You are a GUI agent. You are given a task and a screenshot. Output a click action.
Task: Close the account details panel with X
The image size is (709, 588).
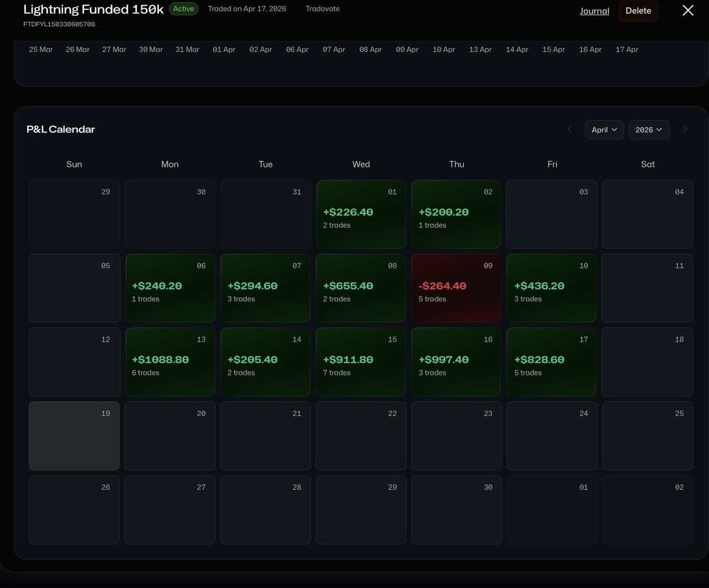[x=688, y=11]
